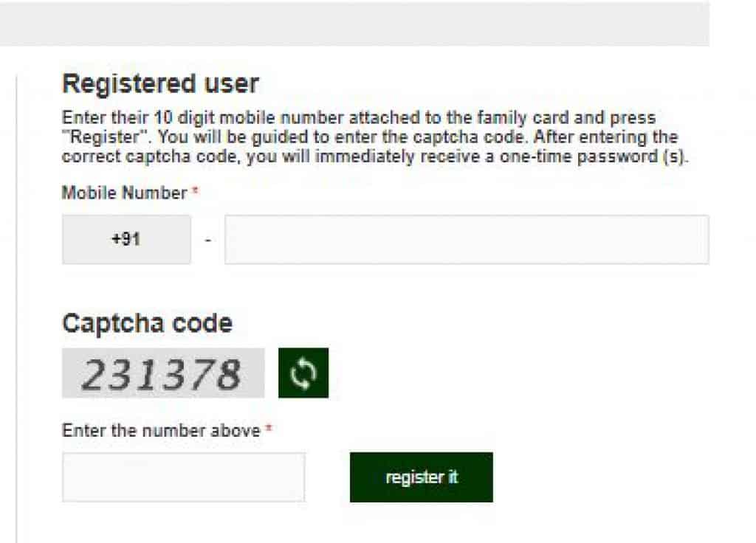
Task: Click the red asterisk beside Mobile Number
Action: [x=195, y=190]
